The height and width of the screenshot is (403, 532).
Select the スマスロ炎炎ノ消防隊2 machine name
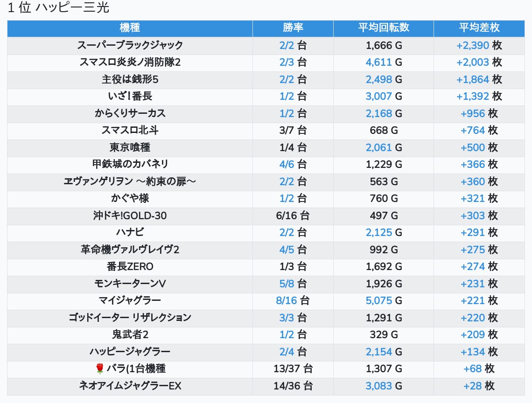click(x=130, y=62)
